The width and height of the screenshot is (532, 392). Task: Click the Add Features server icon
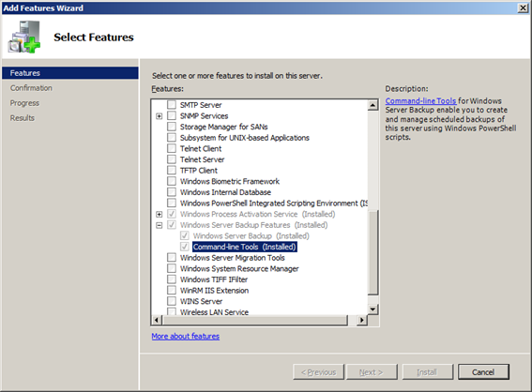pos(23,37)
